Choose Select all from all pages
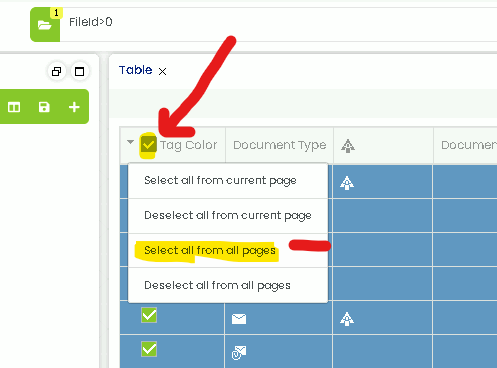Viewport: 497px width, 368px height. [228, 250]
